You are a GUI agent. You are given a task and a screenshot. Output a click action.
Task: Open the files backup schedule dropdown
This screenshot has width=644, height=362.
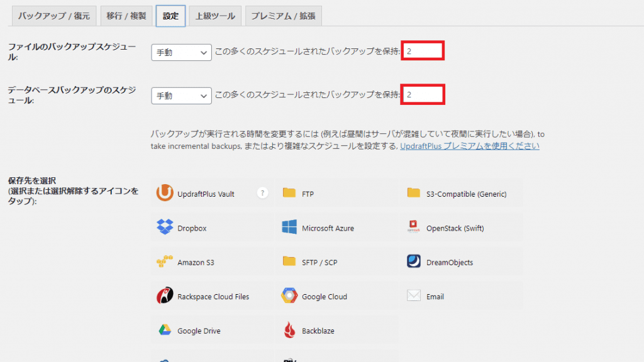(x=181, y=53)
